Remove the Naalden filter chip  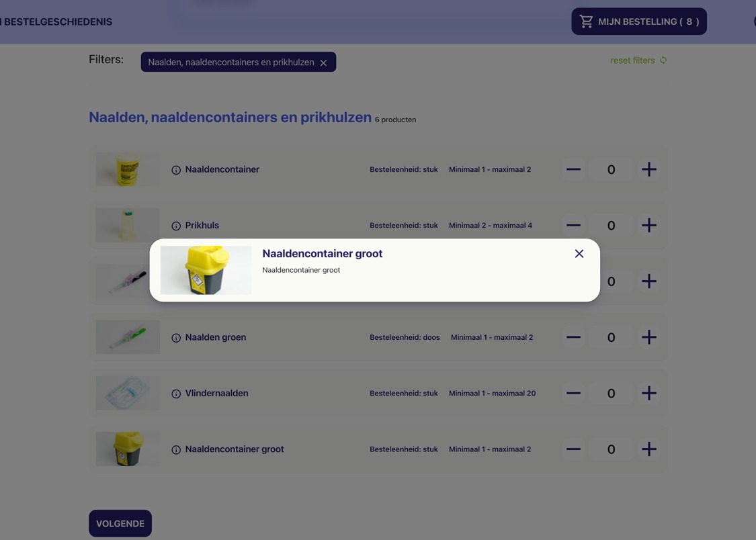[x=324, y=62]
